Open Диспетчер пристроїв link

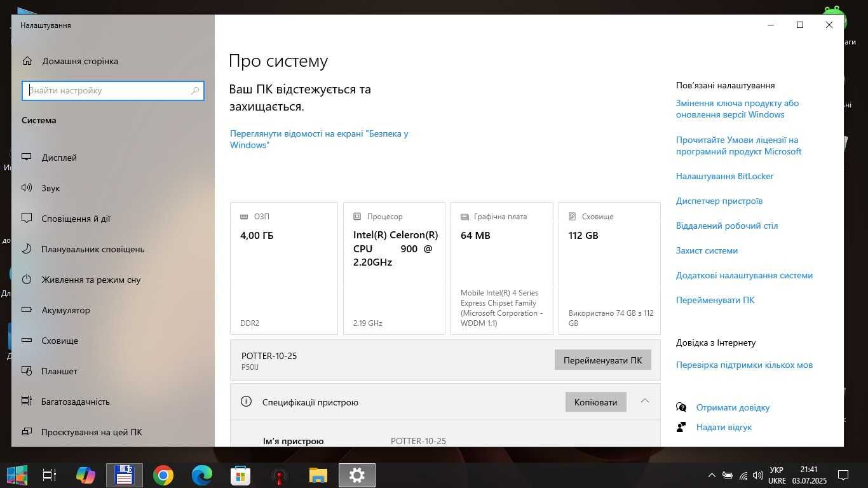719,201
